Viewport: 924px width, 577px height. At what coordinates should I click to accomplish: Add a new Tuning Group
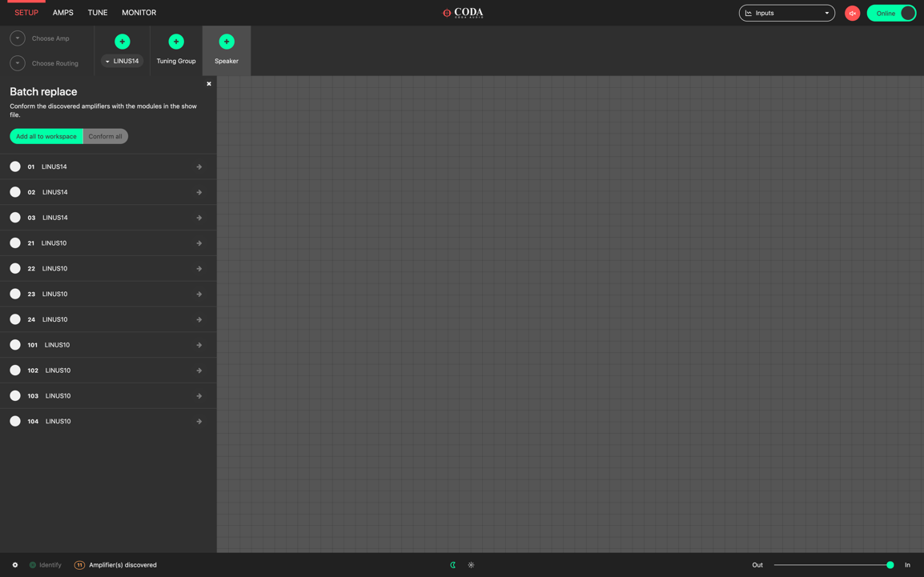pos(176,42)
